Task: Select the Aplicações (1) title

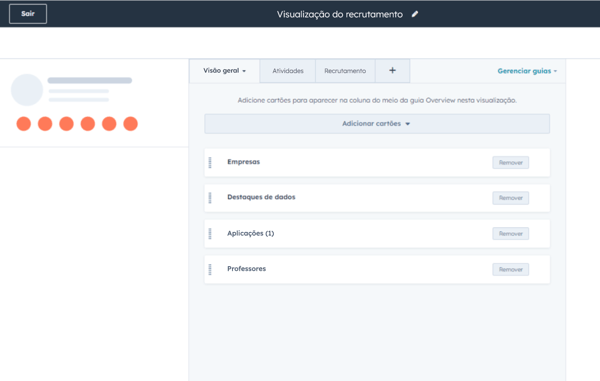Action: click(x=251, y=233)
